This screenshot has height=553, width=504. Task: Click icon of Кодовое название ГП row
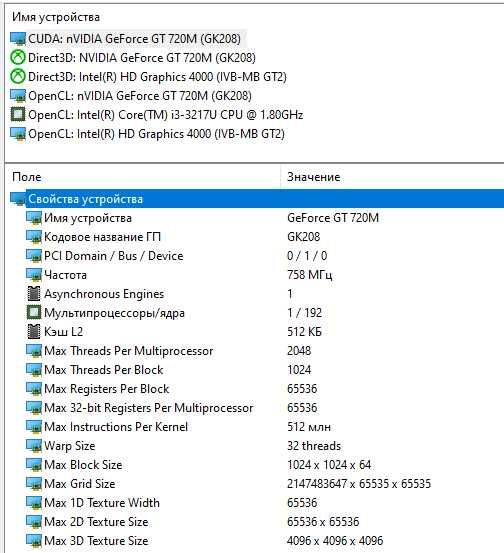point(34,237)
